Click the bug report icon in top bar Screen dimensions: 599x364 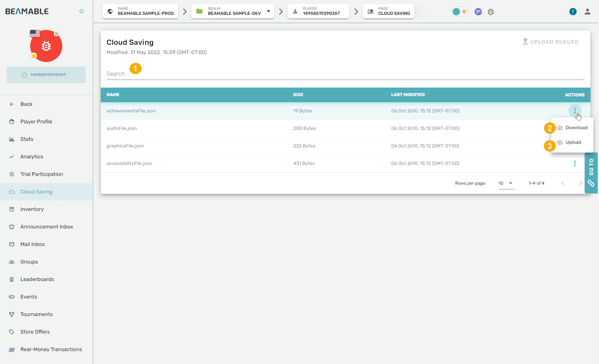pyautogui.click(x=491, y=12)
